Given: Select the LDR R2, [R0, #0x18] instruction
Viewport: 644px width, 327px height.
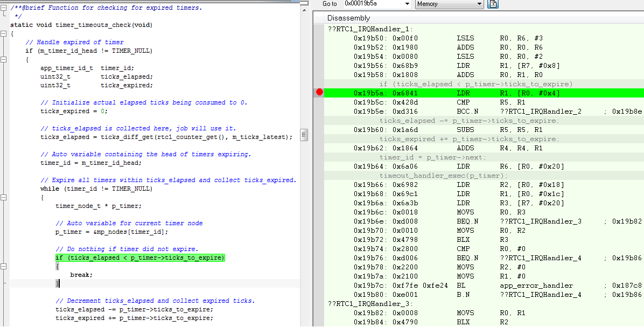Looking at the screenshot, I should [484, 184].
